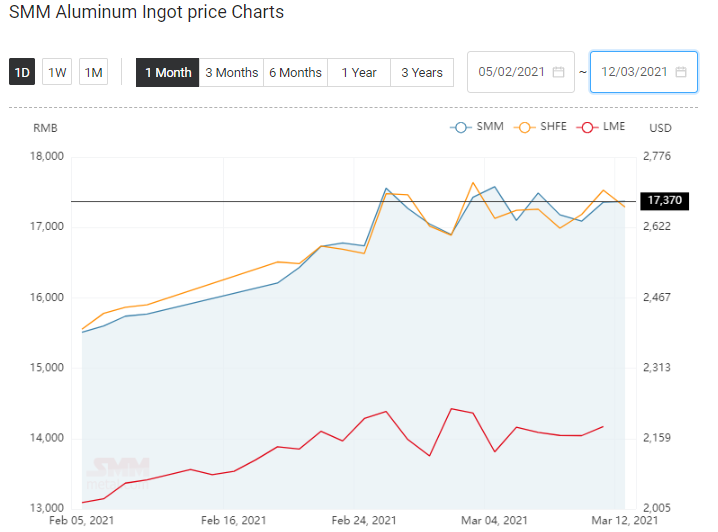Select the 1D interval button
718x532 pixels.
pyautogui.click(x=22, y=72)
